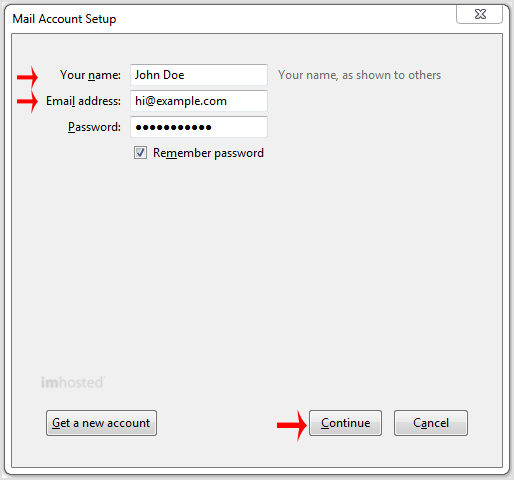Click the "Password:" field label
Viewport: 514px width, 480px height.
coord(94,127)
